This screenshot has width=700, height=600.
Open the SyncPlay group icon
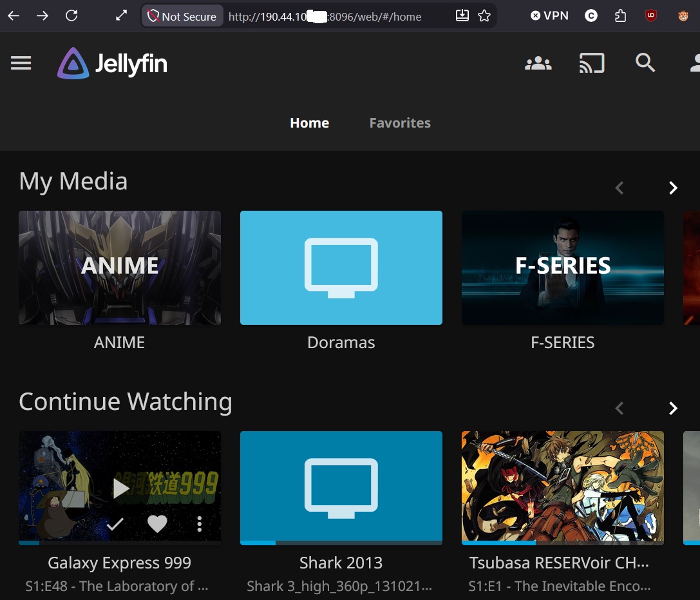(x=538, y=63)
